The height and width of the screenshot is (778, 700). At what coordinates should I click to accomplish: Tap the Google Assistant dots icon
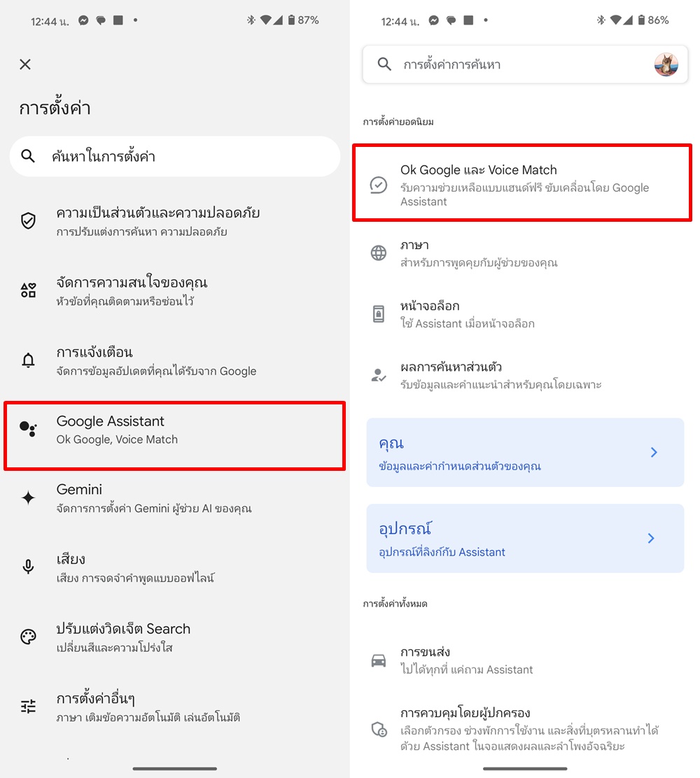[x=28, y=428]
